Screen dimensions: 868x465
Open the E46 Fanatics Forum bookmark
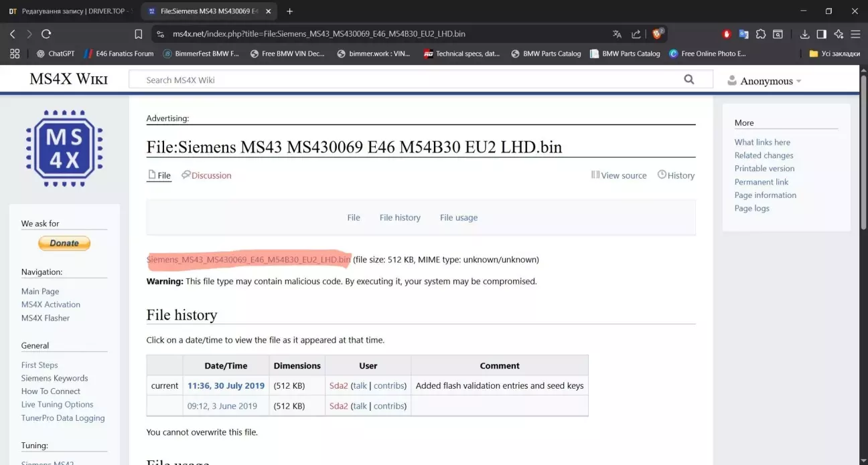click(119, 54)
